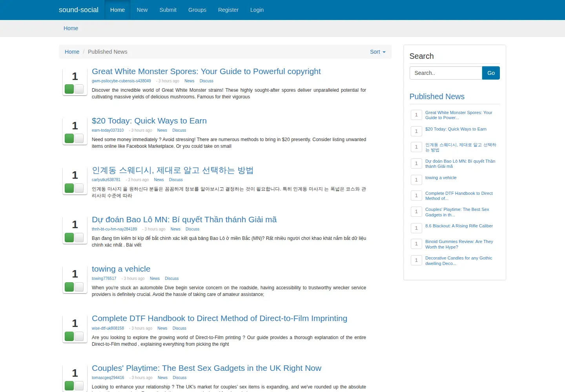Open sidebar link Great White Monster Spores
The image size is (565, 392).
[x=459, y=115]
